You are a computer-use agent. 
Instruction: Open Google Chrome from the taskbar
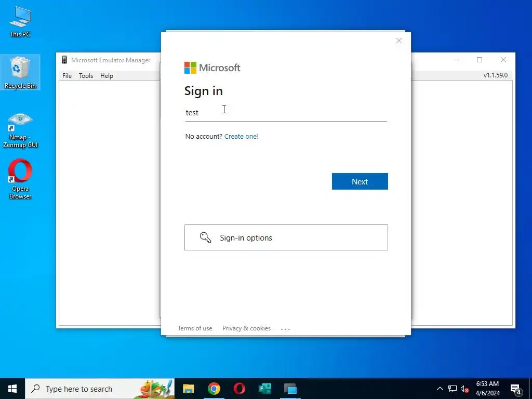point(214,389)
